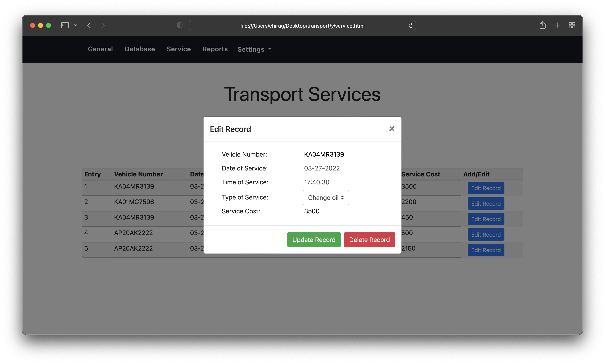Click the Safari sidebar toggle icon
Image resolution: width=605 pixels, height=364 pixels.
click(x=65, y=25)
